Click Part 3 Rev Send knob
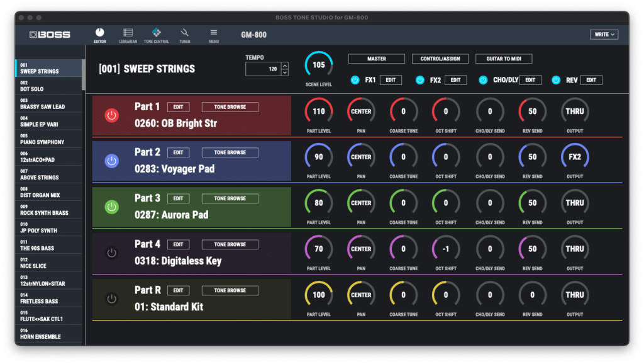644x364 pixels. coord(532,203)
